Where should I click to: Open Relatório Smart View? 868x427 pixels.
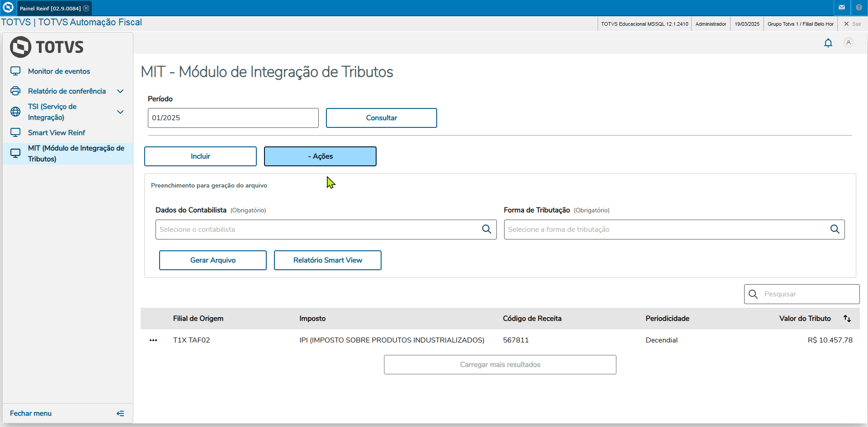(327, 260)
